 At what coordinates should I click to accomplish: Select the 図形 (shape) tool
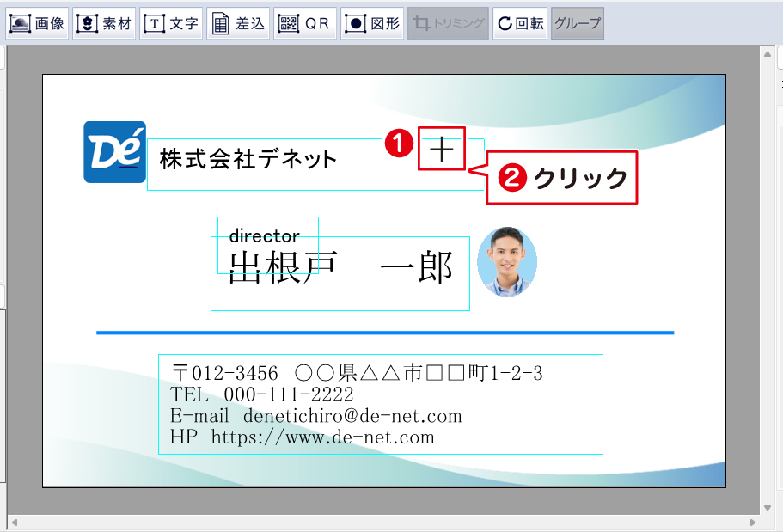[372, 23]
